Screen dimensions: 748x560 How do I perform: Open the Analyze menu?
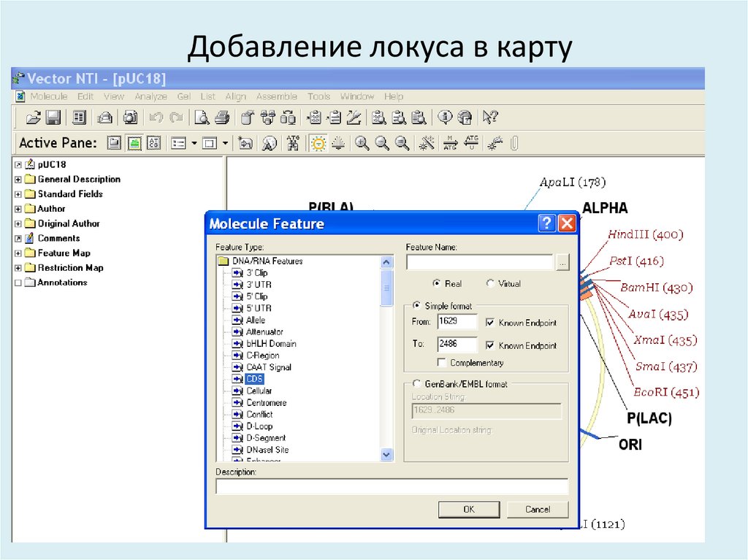pyautogui.click(x=151, y=96)
